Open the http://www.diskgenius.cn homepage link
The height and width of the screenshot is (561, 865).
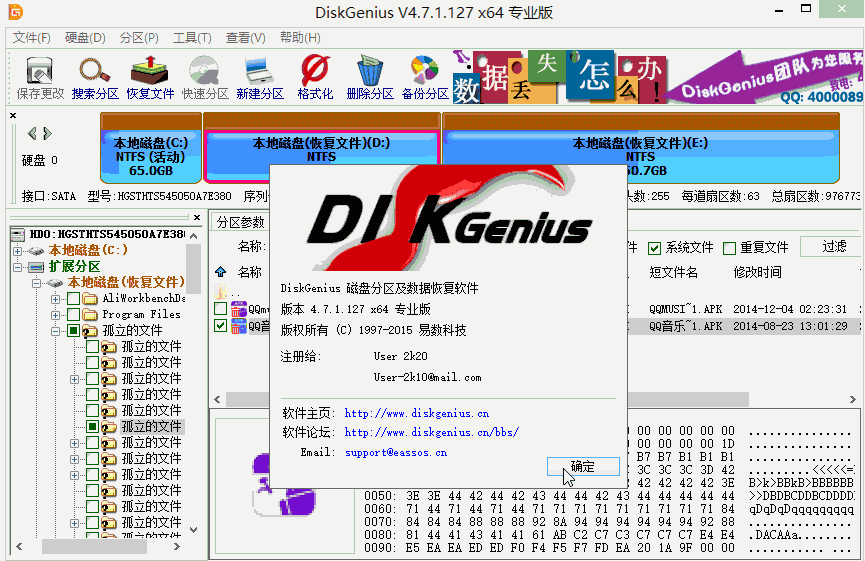(417, 413)
